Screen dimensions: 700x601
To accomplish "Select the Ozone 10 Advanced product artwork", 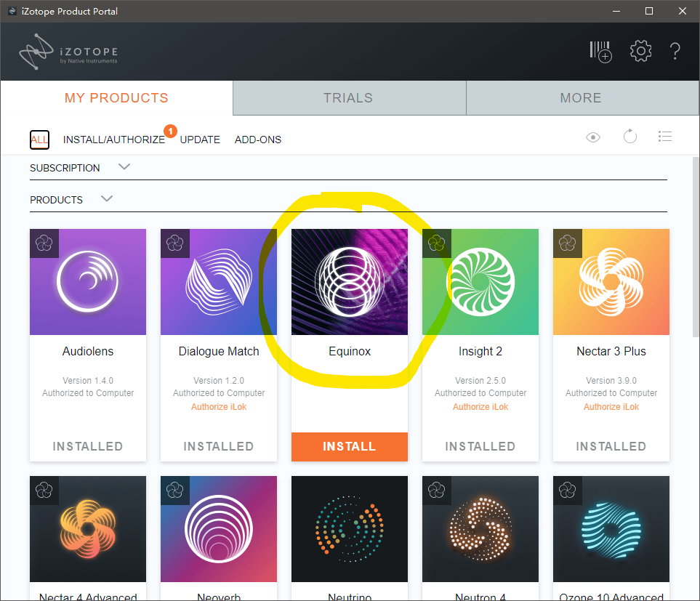I will point(611,529).
